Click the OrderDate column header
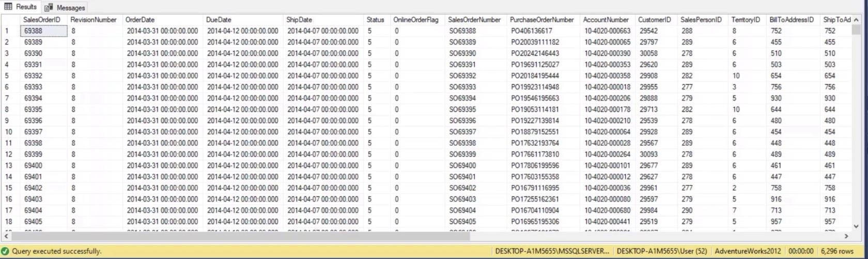Screen dimensions: 868x259 (x=139, y=20)
